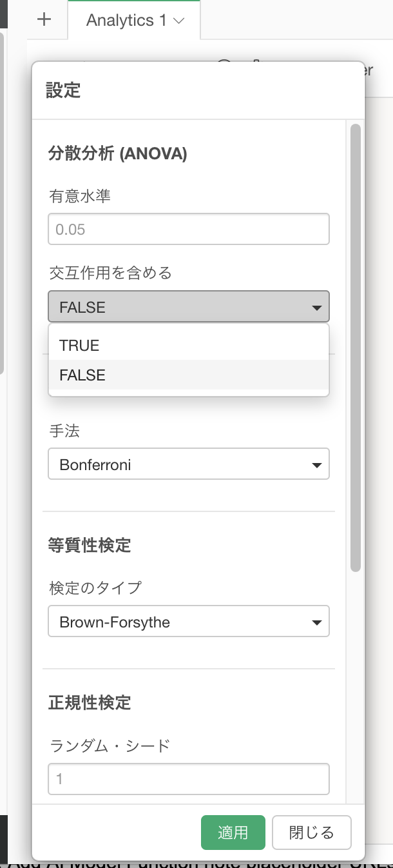
Task: Click the 分散分析 (ANOVA) section heading
Action: (x=118, y=154)
